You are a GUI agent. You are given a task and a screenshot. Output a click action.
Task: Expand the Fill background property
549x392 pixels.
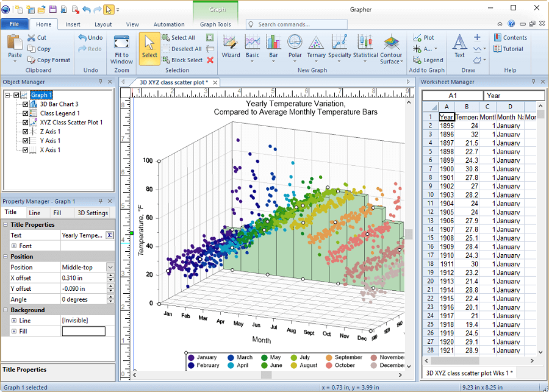[x=14, y=332]
